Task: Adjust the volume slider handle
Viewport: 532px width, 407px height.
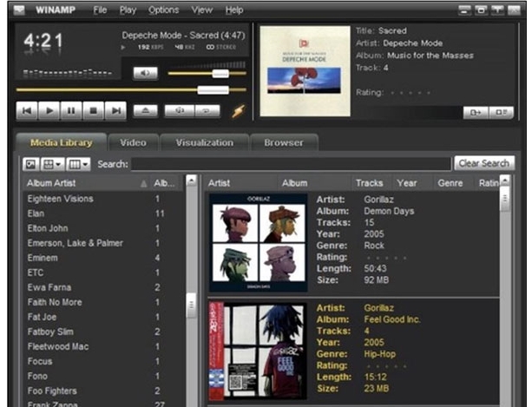Action: (x=220, y=73)
